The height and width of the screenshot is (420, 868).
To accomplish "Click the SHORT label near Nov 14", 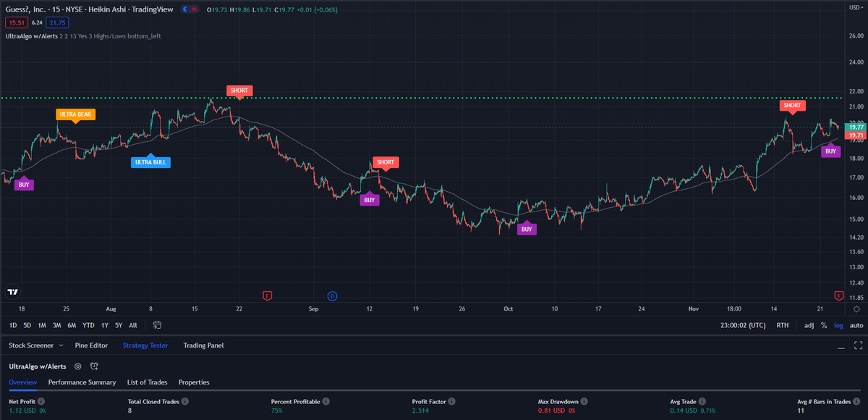I will [x=792, y=106].
